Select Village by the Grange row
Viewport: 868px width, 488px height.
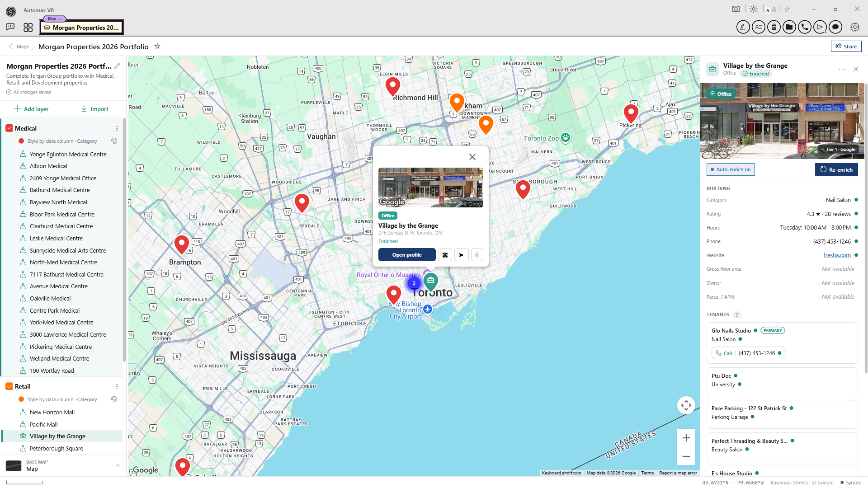[62, 436]
